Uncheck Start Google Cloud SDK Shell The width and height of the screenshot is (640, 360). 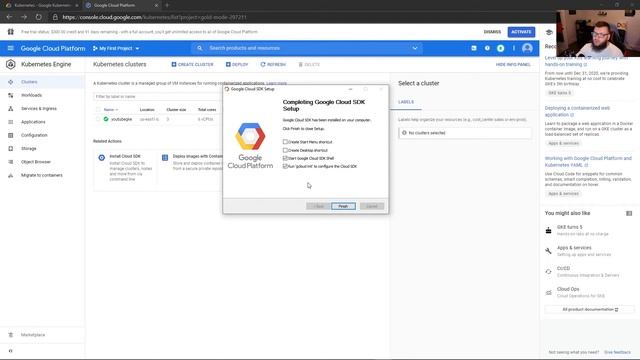click(x=285, y=158)
